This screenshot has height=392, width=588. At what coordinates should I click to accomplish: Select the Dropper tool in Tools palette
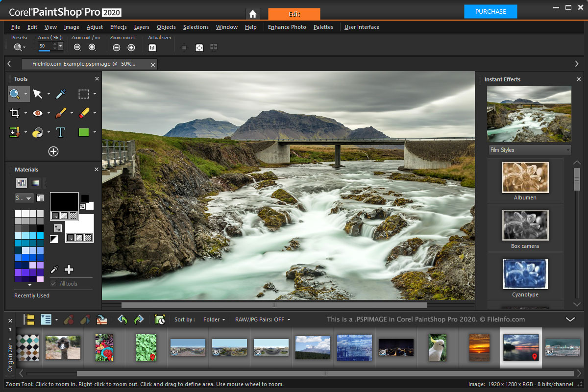point(61,94)
